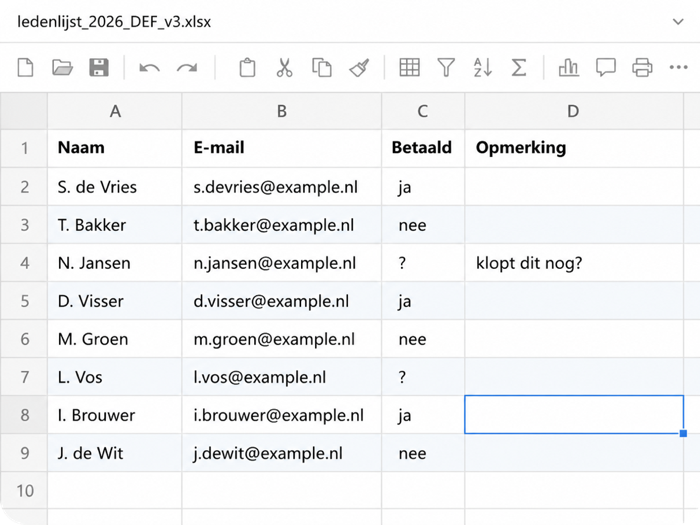Select row 4 header
The height and width of the screenshot is (525, 700).
click(x=24, y=262)
